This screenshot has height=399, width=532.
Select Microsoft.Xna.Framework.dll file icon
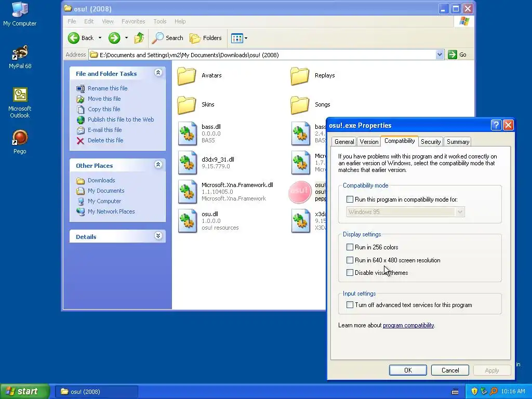coord(188,192)
